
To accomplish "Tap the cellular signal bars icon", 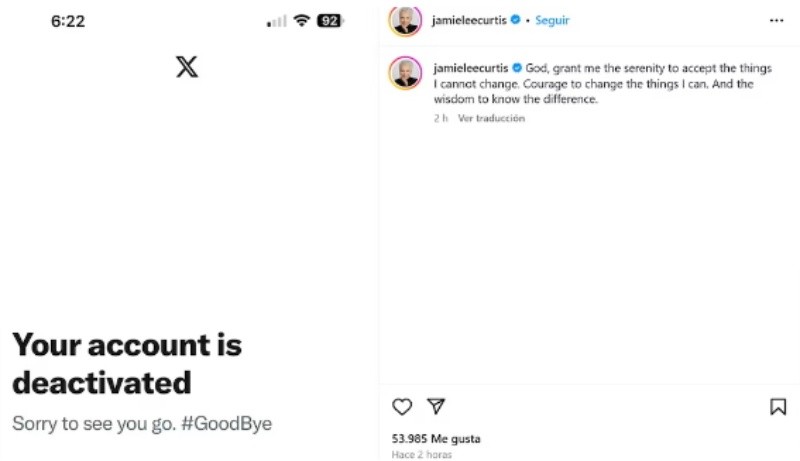I will [276, 21].
